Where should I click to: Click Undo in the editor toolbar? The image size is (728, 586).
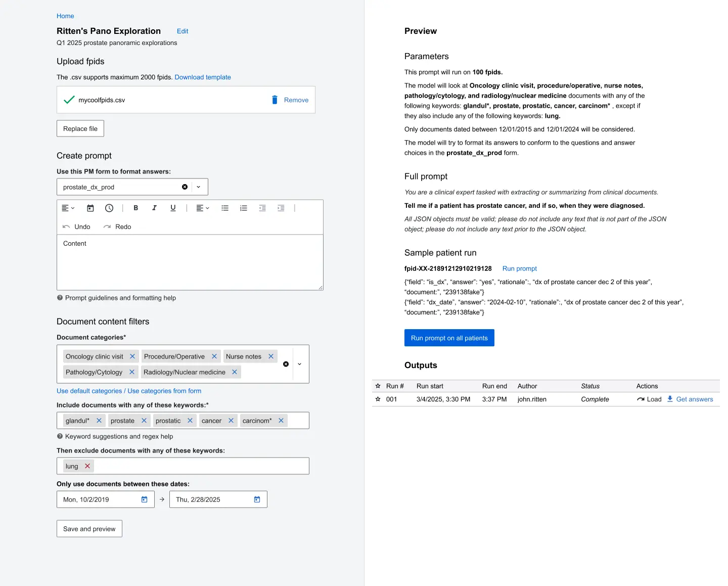[77, 227]
